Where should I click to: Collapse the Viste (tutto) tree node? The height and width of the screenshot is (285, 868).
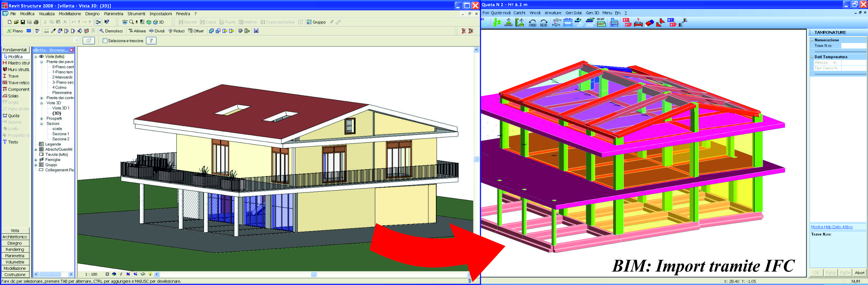(36, 57)
